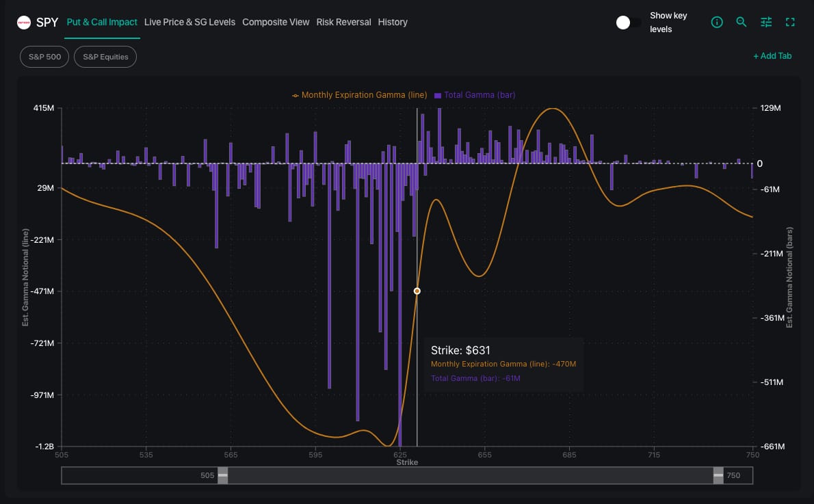Image resolution: width=814 pixels, height=504 pixels.
Task: Click the -211M right axis label
Action: tap(772, 254)
